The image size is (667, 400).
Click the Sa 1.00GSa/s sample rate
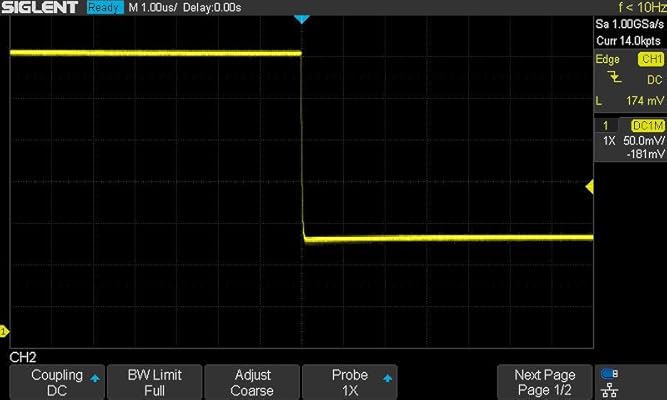tap(630, 24)
